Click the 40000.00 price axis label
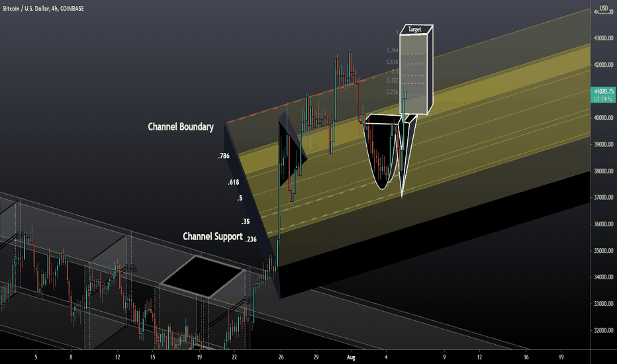617x364 pixels. tap(604, 118)
